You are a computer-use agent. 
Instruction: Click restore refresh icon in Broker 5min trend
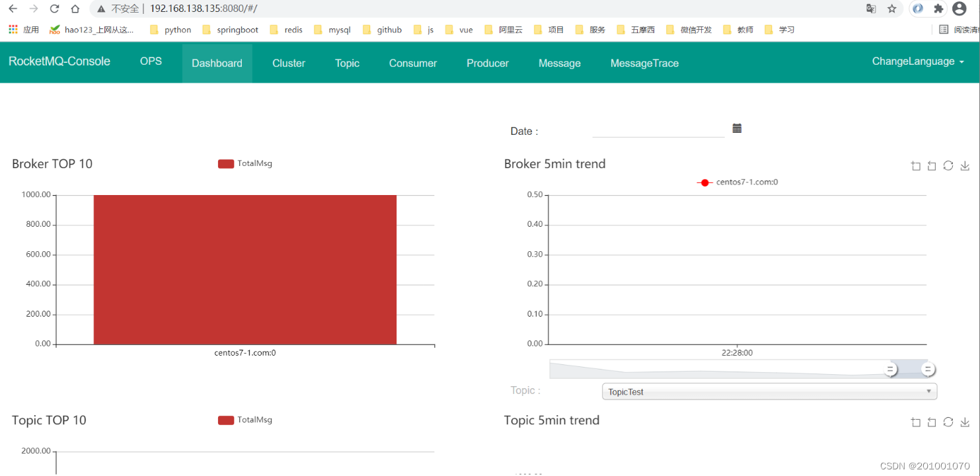948,166
